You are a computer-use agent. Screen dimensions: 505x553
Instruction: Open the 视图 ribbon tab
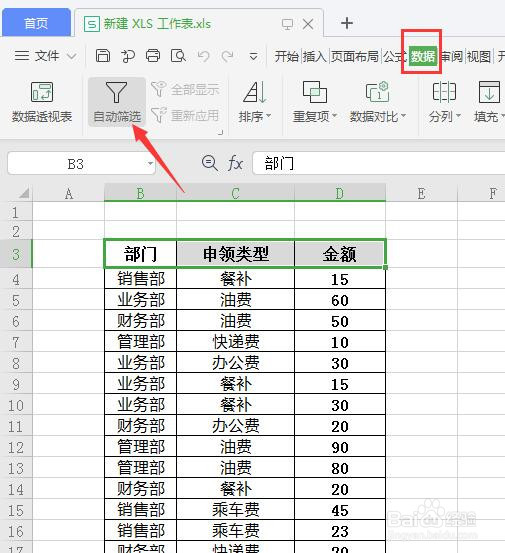479,56
